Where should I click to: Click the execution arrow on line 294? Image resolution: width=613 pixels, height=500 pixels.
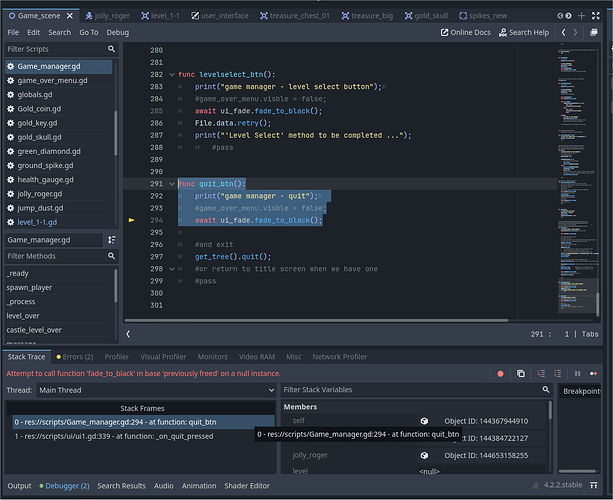[132, 220]
